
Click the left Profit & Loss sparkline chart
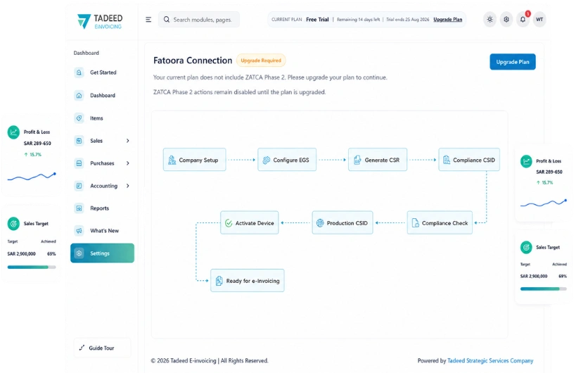32,177
